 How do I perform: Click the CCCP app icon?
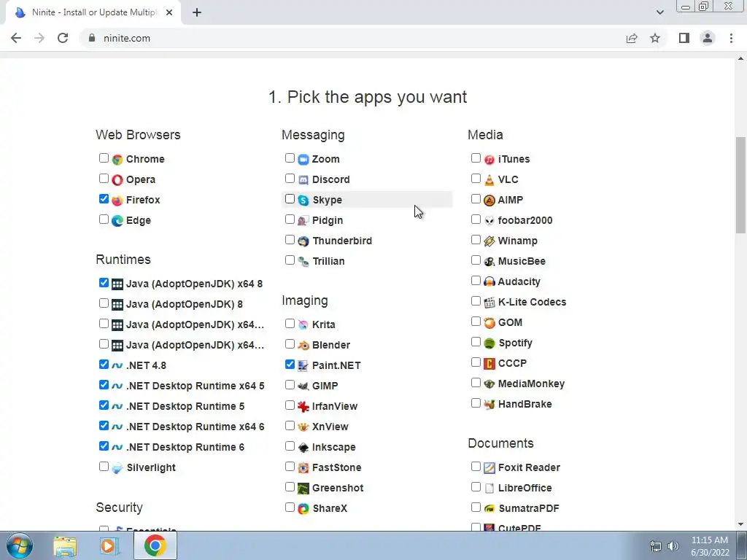click(489, 364)
